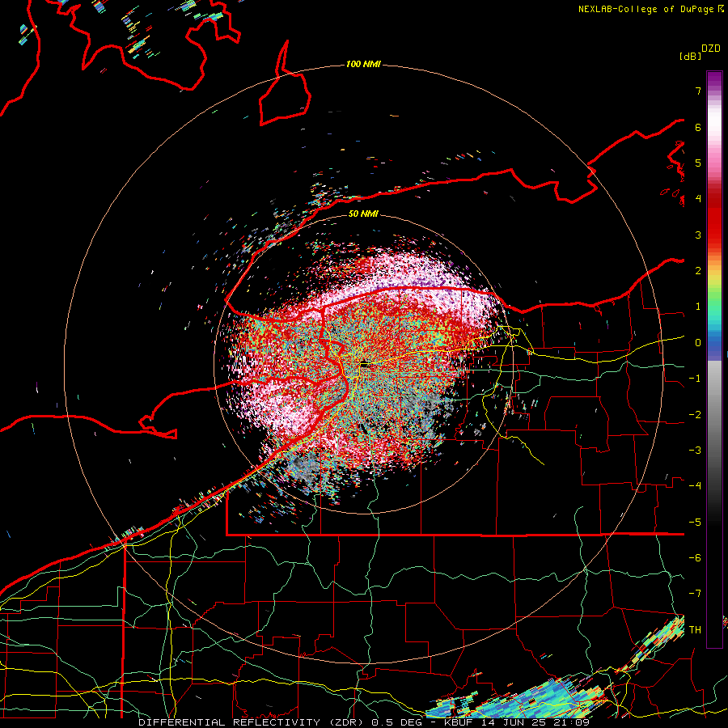Click the 0.5 DEG elevation text
The width and height of the screenshot is (728, 728).
click(396, 722)
